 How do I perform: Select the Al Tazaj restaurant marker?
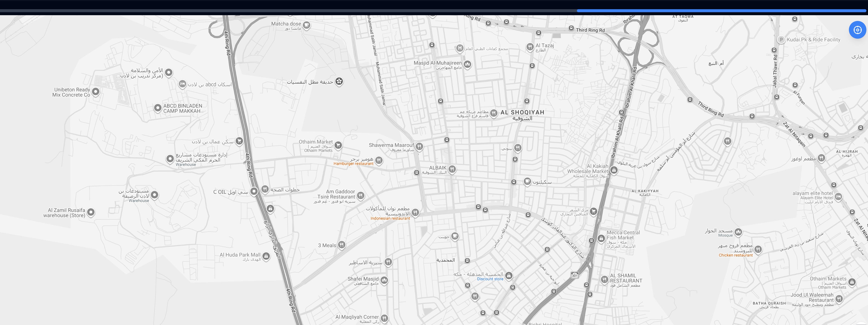[530, 46]
